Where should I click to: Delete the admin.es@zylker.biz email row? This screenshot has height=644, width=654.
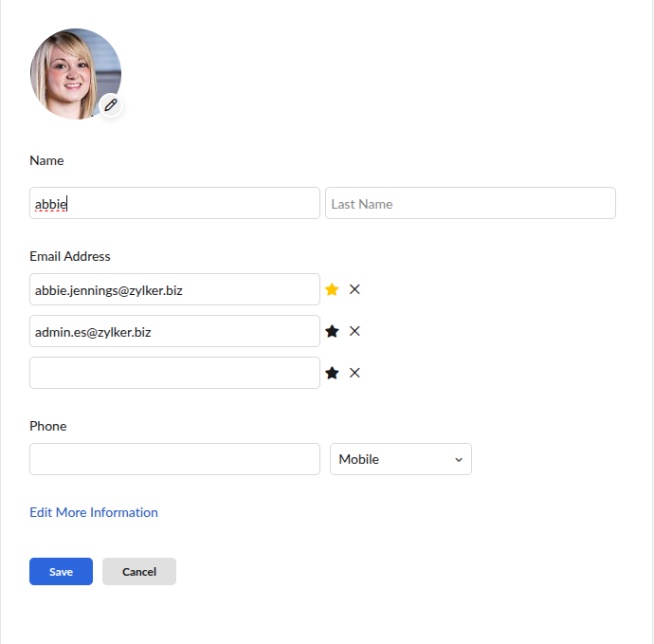tap(354, 331)
